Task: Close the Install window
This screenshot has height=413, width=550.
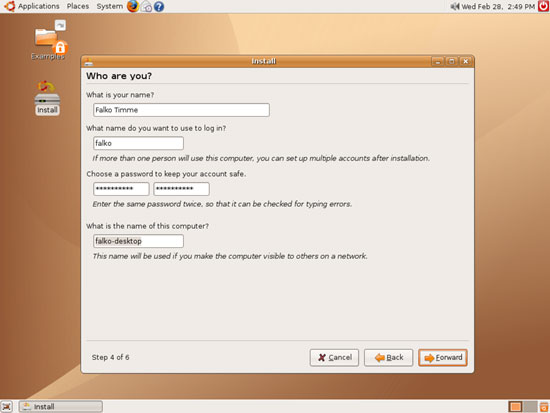Action: (x=465, y=61)
